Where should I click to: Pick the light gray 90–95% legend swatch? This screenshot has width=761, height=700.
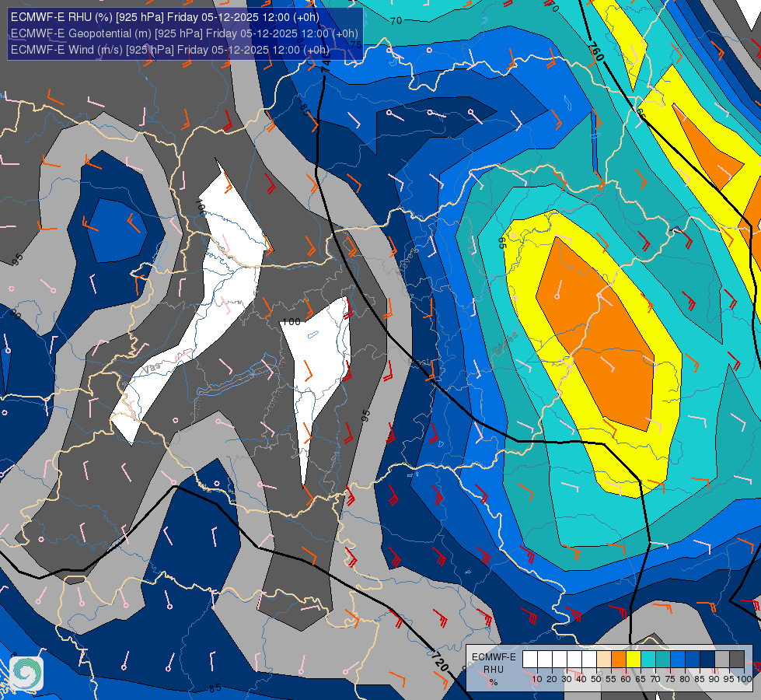722,660
